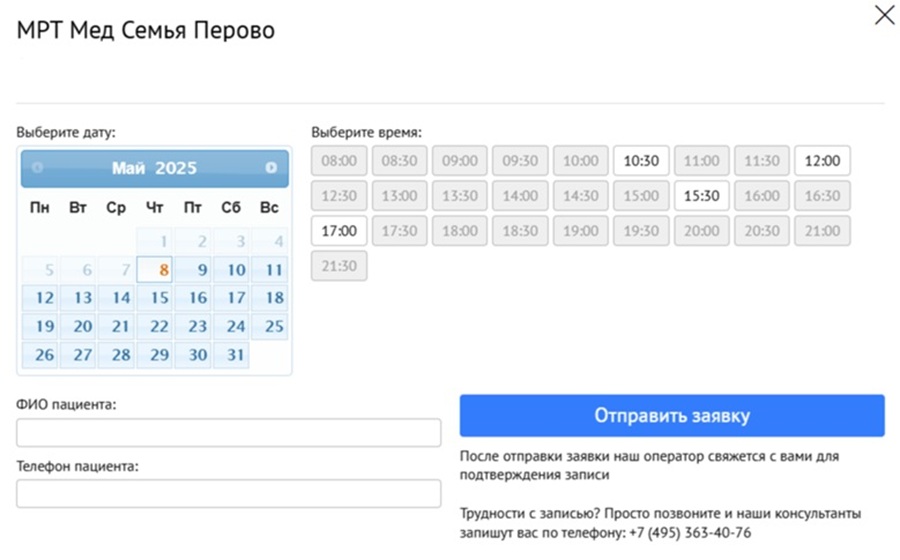This screenshot has height=560, width=900.
Task: Click the 11:30 time slot
Action: point(762,161)
